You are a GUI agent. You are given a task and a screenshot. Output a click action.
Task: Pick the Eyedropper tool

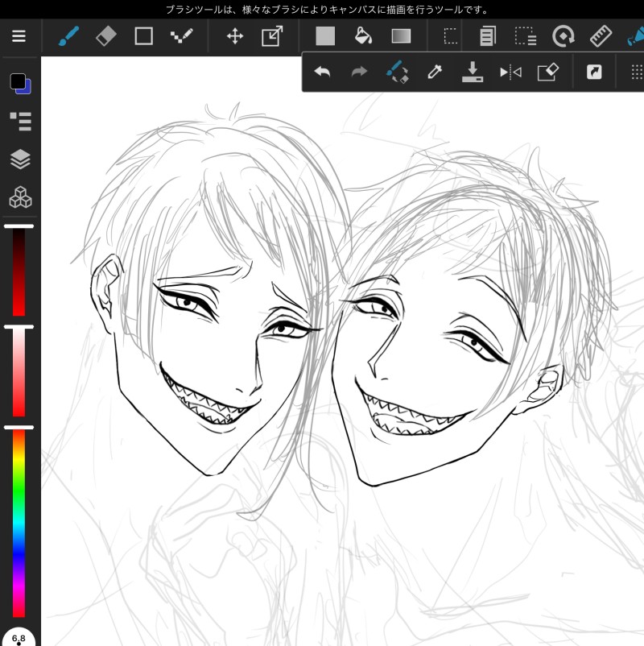pos(435,72)
